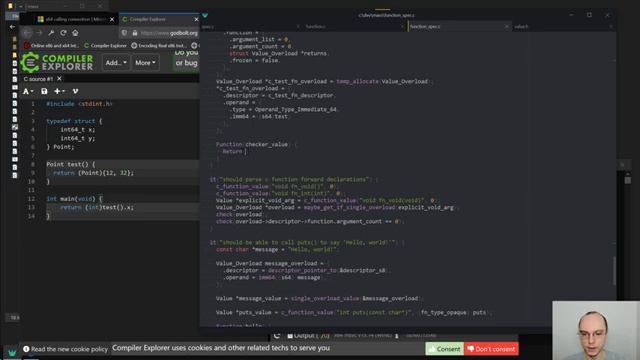Click line 'Point test() {' in source
The width and height of the screenshot is (640, 360).
click(x=71, y=164)
